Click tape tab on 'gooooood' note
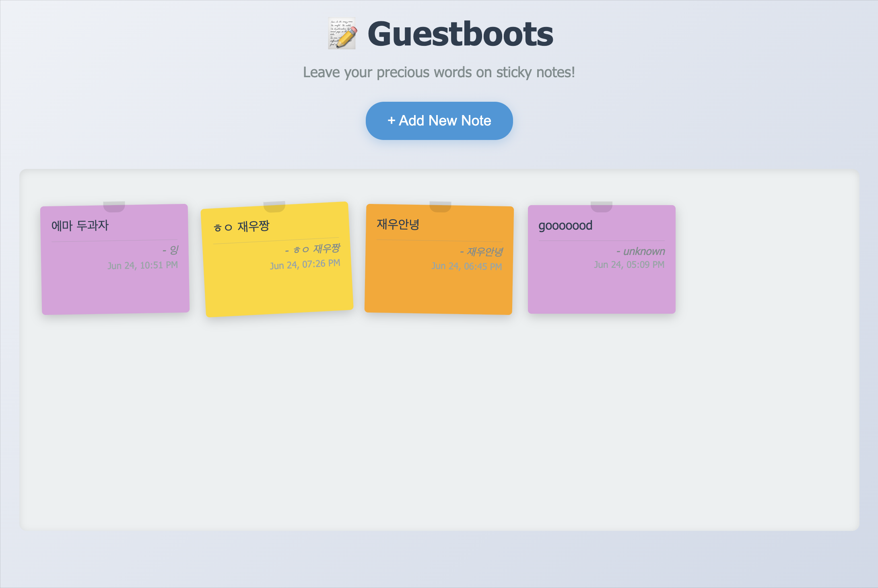 (x=602, y=206)
